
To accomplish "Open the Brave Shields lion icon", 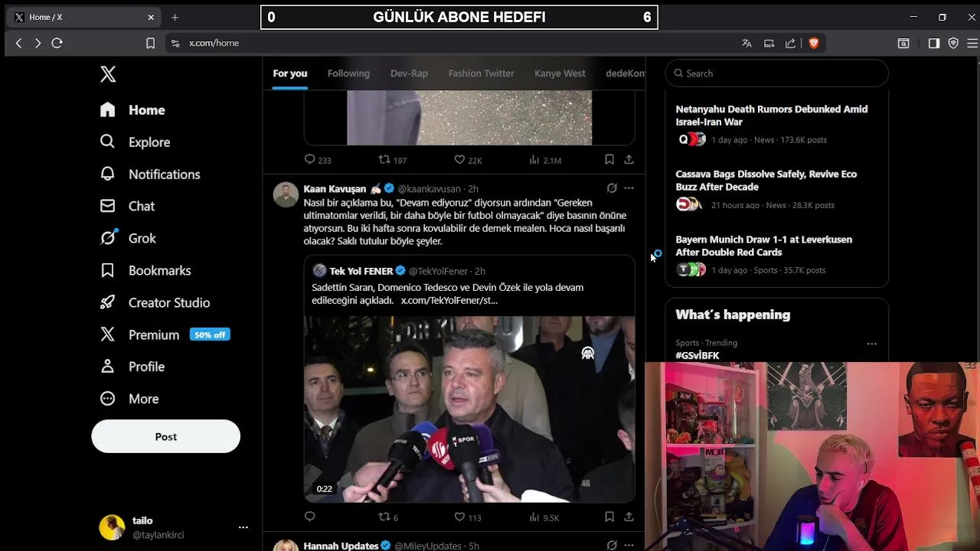I will click(x=813, y=44).
